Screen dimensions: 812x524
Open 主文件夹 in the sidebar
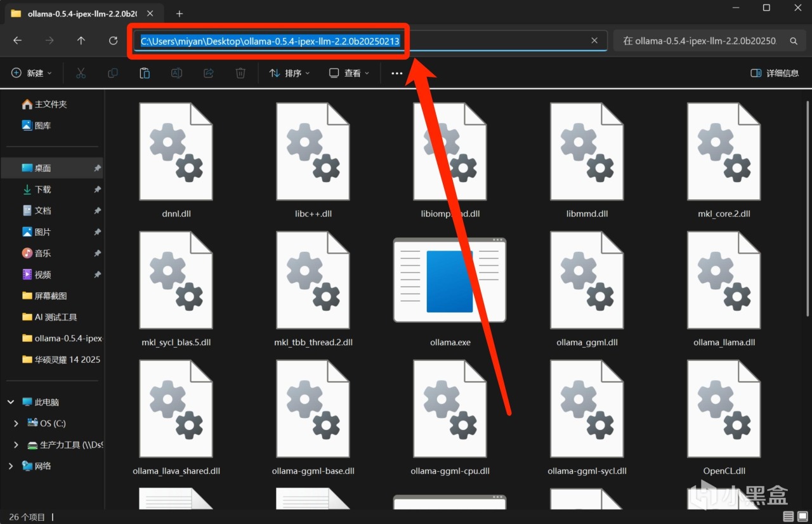52,104
